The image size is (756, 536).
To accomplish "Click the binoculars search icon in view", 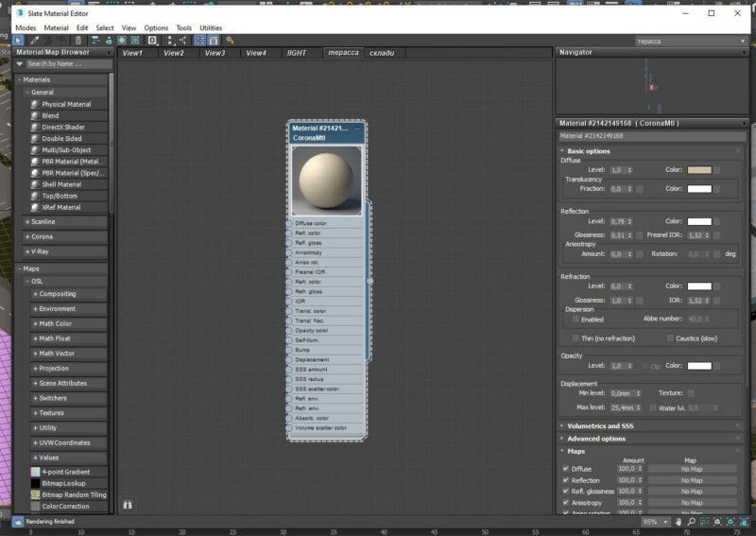I will click(128, 505).
